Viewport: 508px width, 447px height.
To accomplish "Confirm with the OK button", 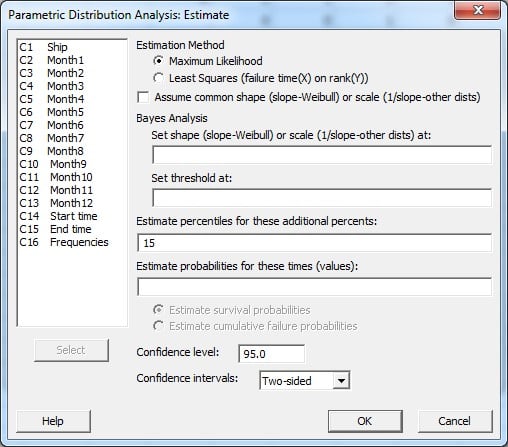I will pos(365,421).
